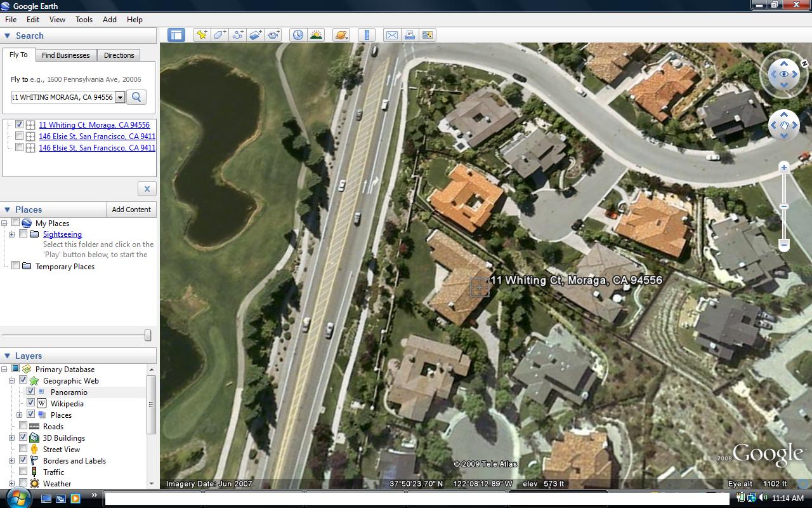
Task: Open the planet switch dropdown icon
Action: (341, 35)
